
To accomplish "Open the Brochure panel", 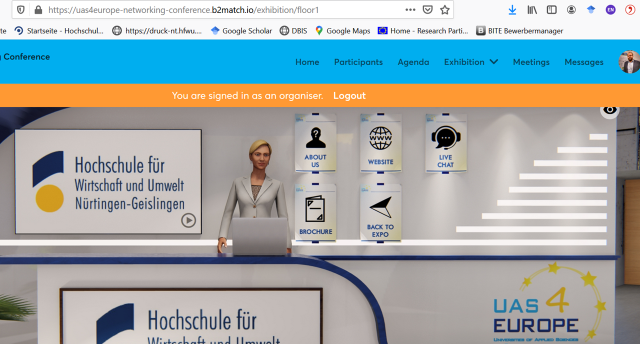I will click(x=316, y=213).
